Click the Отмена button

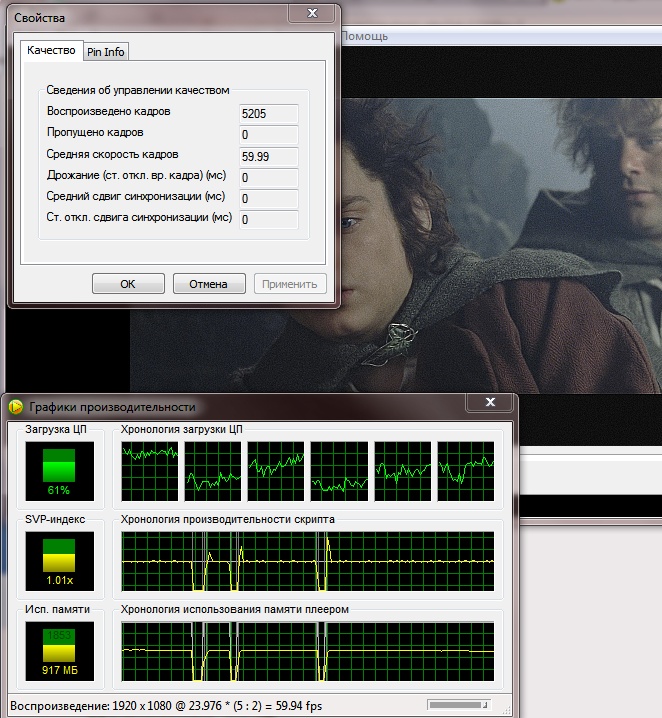pos(209,284)
